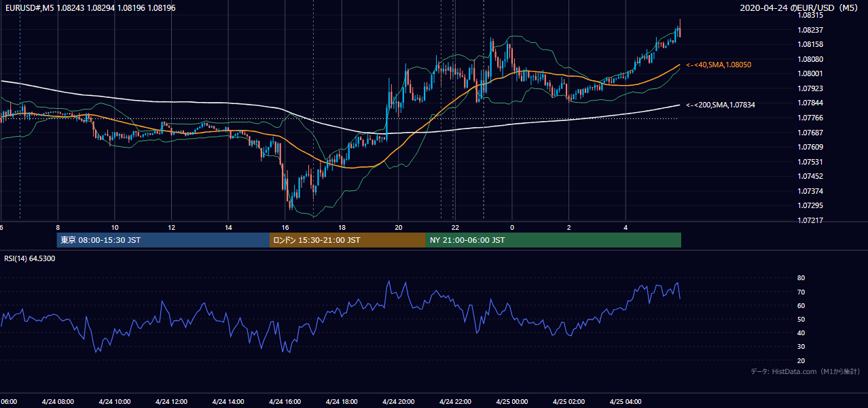Click price axis label 1.08315
This screenshot has height=408, width=868.
pos(811,15)
